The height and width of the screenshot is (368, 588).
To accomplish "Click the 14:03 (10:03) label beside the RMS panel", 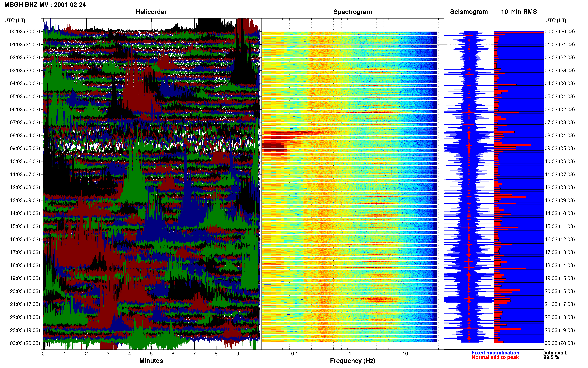I will (x=560, y=213).
